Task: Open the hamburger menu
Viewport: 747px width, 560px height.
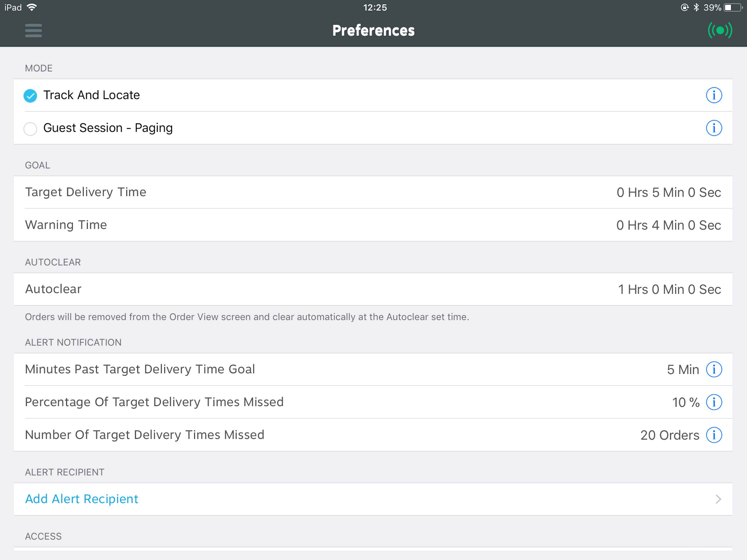Action: [33, 30]
